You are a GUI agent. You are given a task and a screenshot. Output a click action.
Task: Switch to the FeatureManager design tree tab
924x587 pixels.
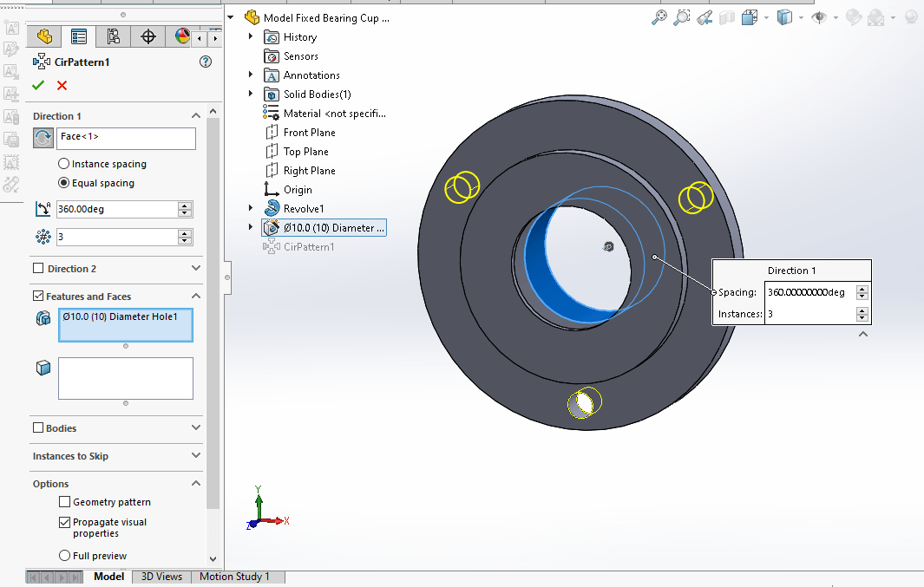click(x=44, y=36)
